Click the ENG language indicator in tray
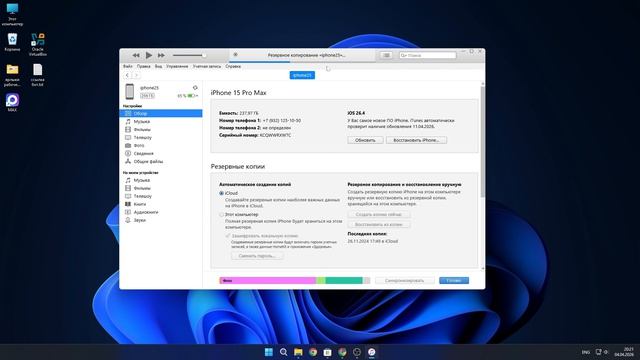The height and width of the screenshot is (360, 640). point(586,352)
